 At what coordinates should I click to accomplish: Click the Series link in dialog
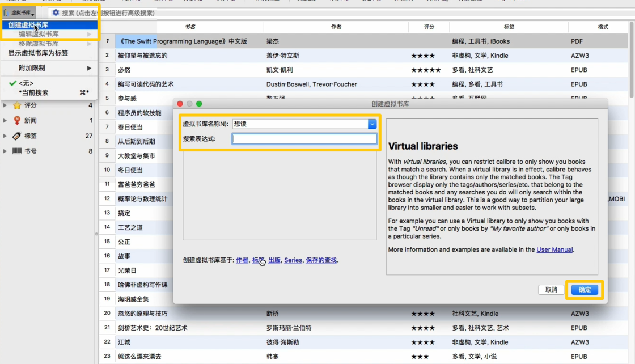[293, 260]
